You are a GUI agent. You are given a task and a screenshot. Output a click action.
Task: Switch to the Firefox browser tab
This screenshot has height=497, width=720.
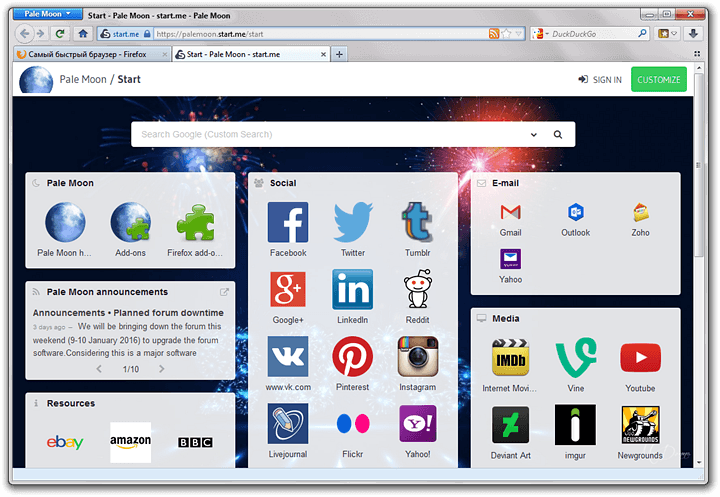pos(92,54)
